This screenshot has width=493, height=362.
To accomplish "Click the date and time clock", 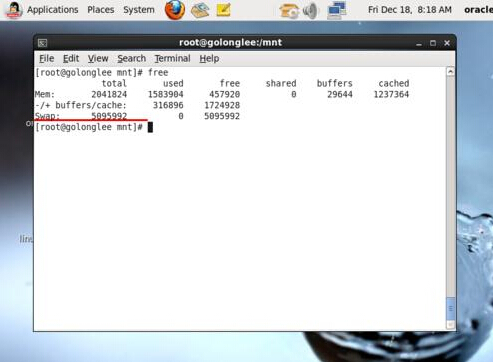I will [x=410, y=10].
